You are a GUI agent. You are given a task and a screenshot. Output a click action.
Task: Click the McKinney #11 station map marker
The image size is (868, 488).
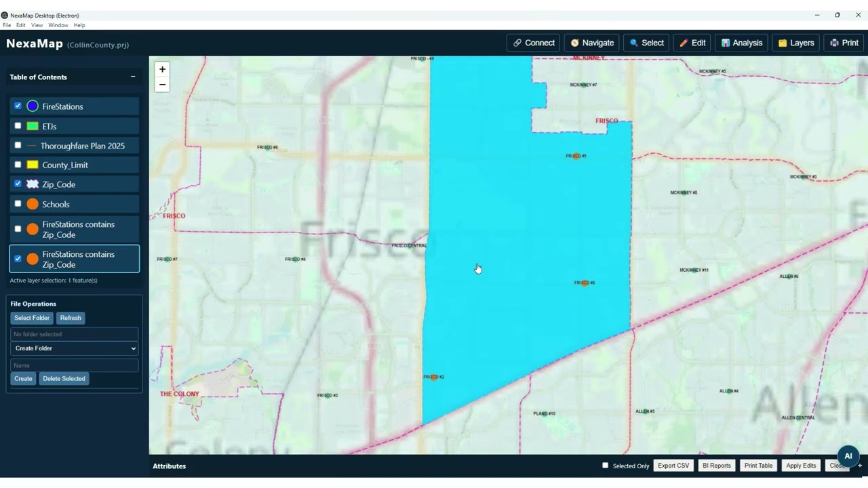[x=694, y=270]
